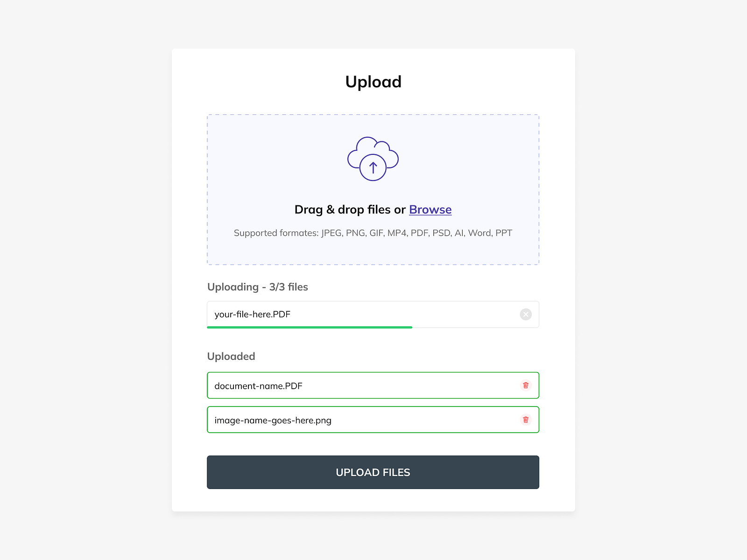Click the X icon on the uploading file row
Viewport: 747px width, 560px height.
tap(526, 314)
